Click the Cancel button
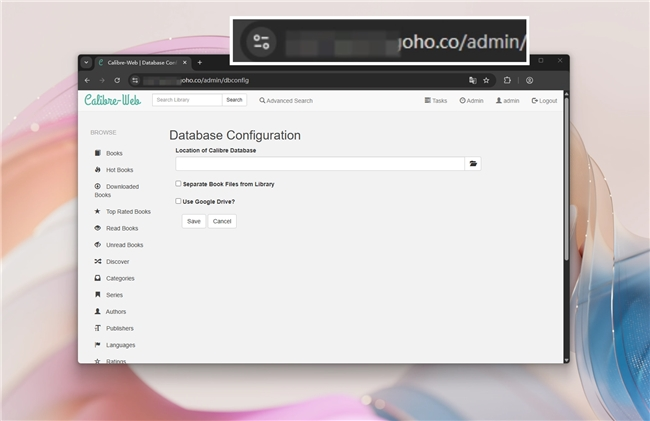650x421 pixels. coord(222,221)
